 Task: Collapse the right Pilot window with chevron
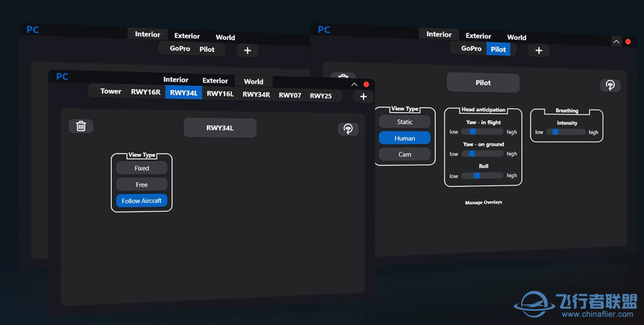[x=616, y=42]
